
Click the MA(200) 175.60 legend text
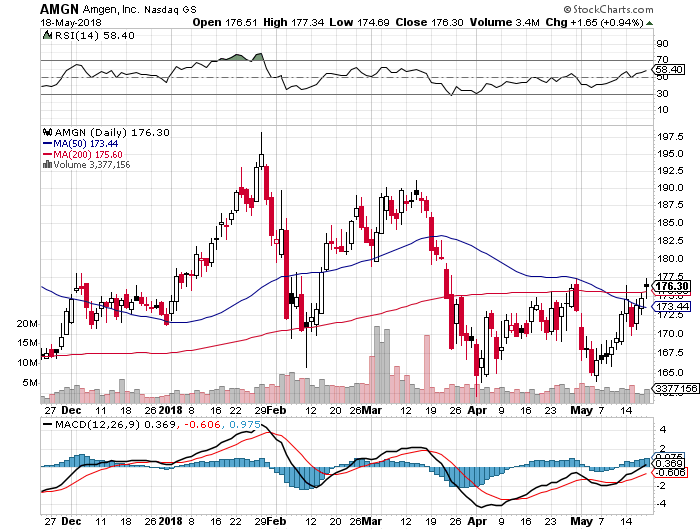(88, 154)
